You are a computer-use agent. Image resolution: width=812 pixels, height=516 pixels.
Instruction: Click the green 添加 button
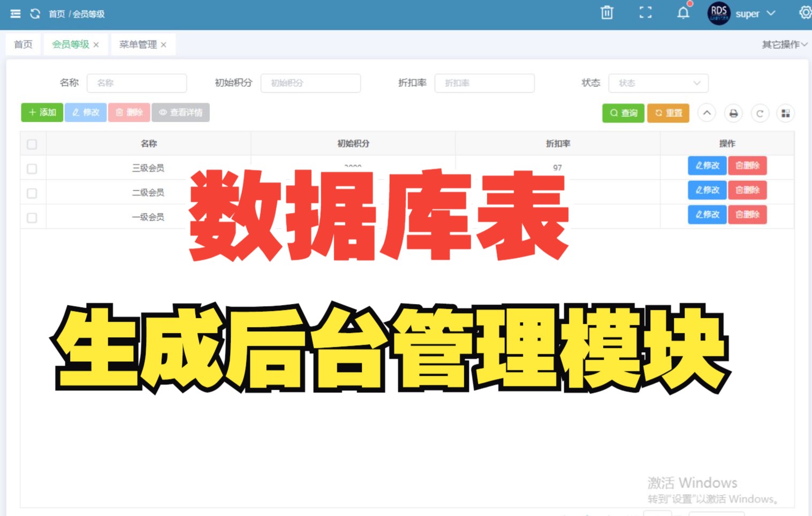42,112
